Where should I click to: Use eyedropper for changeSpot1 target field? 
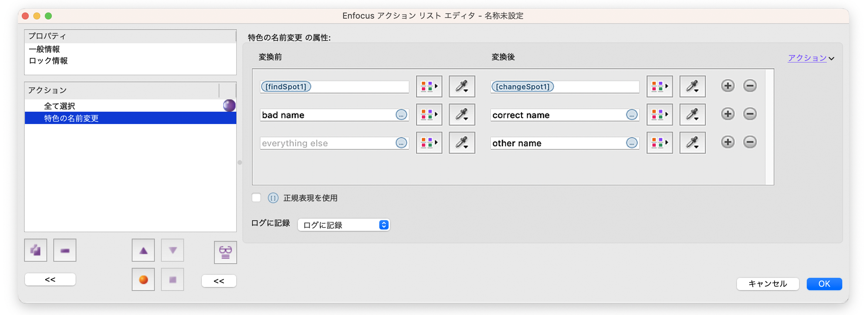pyautogui.click(x=693, y=86)
